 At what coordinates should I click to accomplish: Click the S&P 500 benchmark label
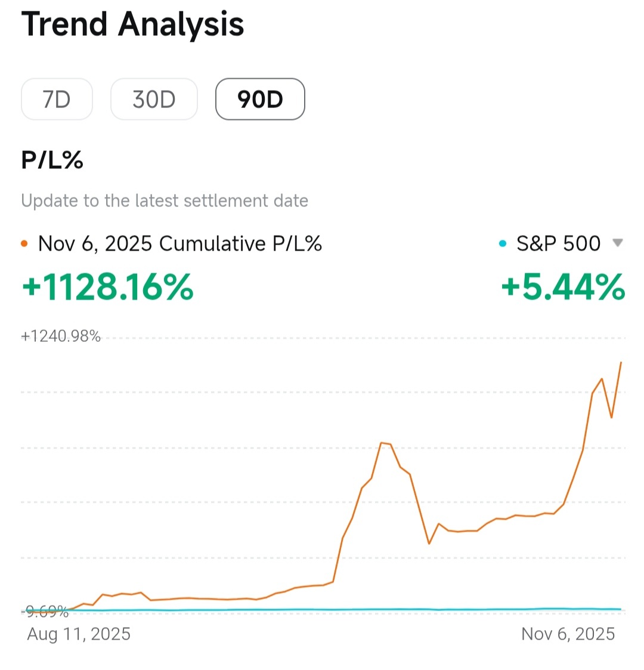tap(558, 243)
